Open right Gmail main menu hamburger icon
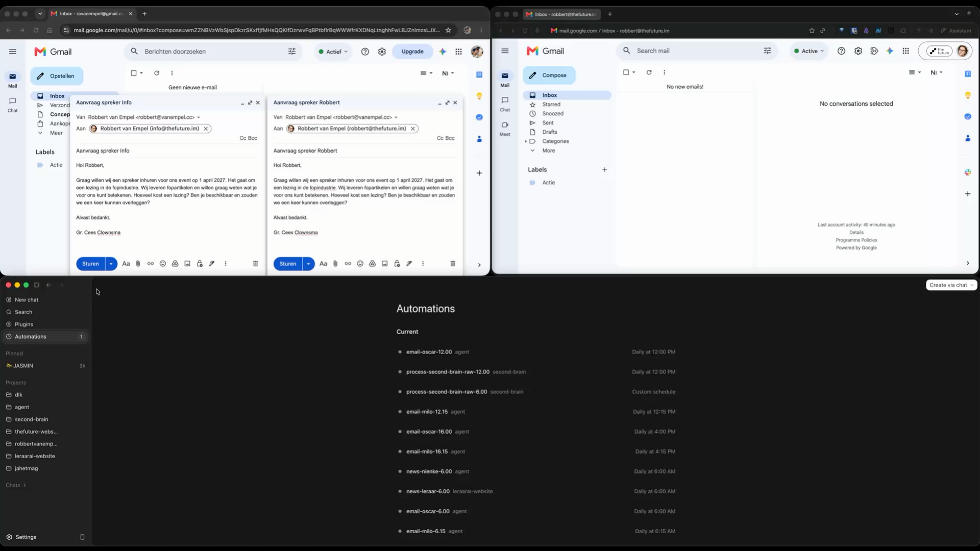Viewport: 980px width, 551px height. click(505, 51)
